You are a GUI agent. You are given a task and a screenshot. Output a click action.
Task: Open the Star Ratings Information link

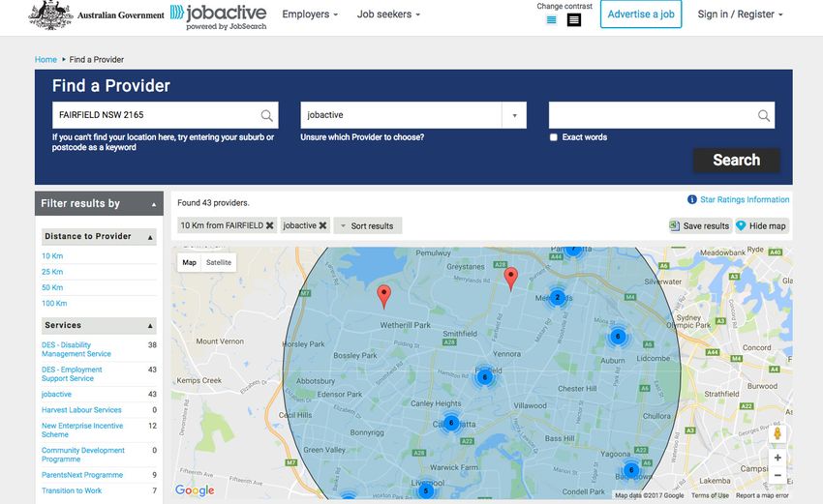[x=745, y=199]
